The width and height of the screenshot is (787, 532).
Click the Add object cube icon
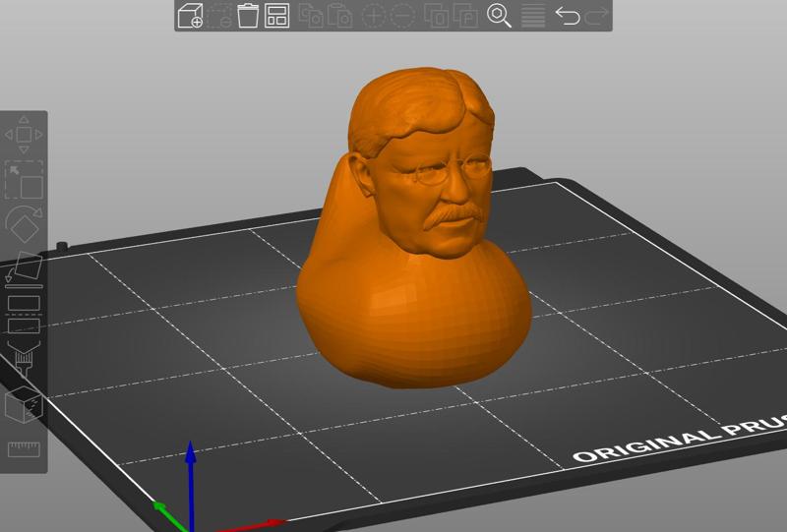tap(190, 16)
